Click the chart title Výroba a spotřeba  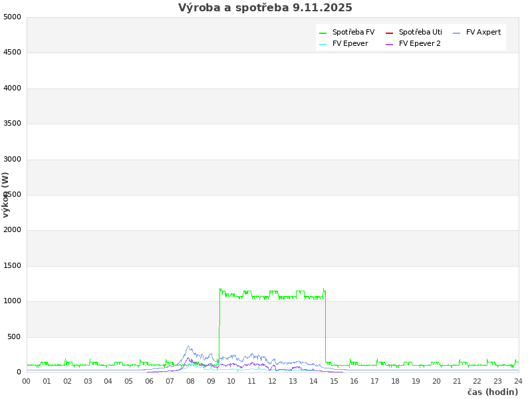tap(265, 8)
